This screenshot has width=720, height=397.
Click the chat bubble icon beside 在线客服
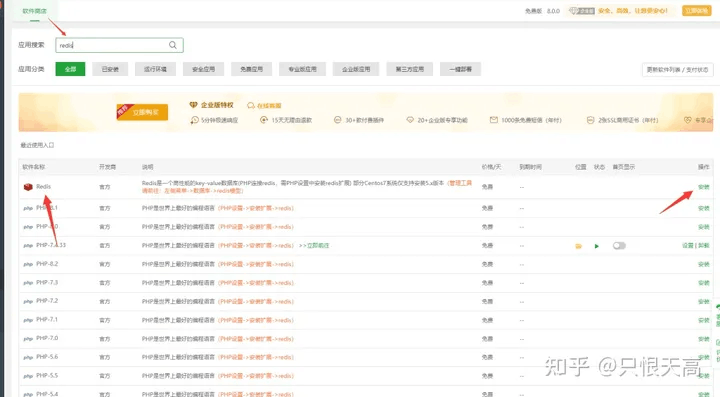pyautogui.click(x=251, y=106)
